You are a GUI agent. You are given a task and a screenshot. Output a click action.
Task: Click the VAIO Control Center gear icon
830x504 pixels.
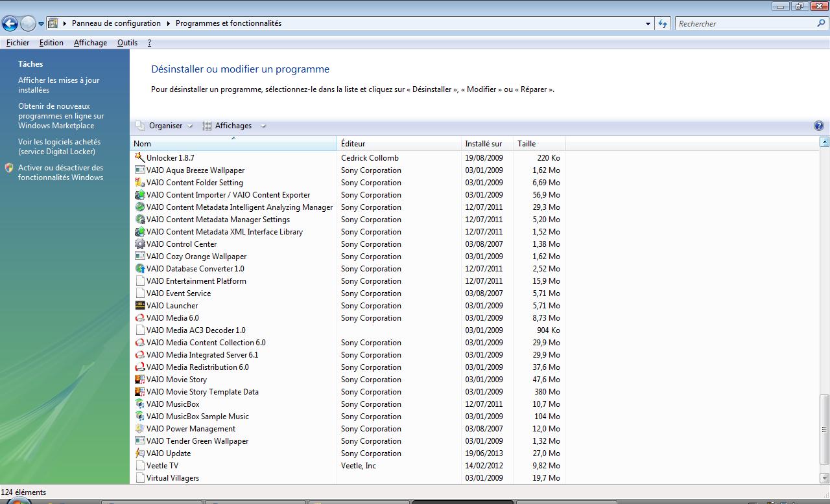click(x=139, y=244)
